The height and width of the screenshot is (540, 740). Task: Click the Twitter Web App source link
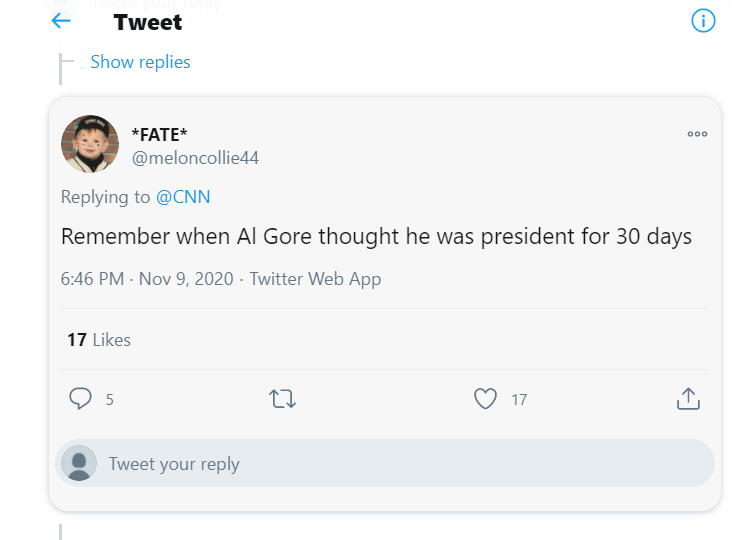(315, 279)
